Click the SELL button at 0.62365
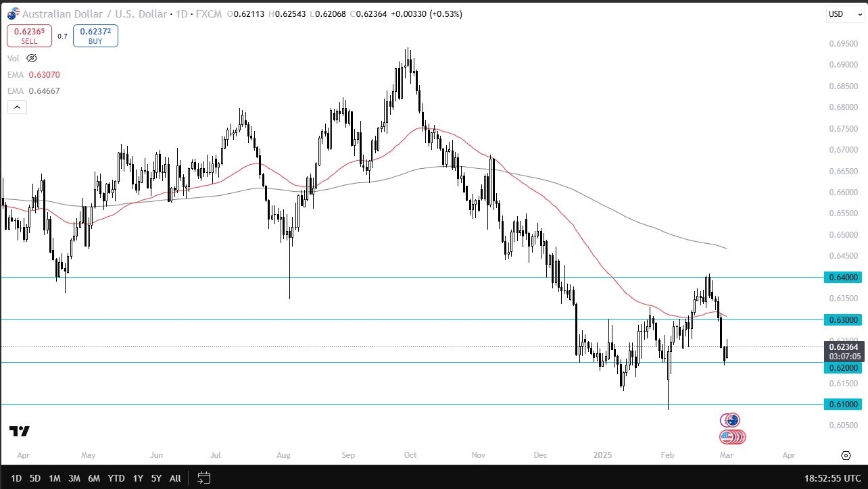The height and width of the screenshot is (489, 868). (x=29, y=36)
